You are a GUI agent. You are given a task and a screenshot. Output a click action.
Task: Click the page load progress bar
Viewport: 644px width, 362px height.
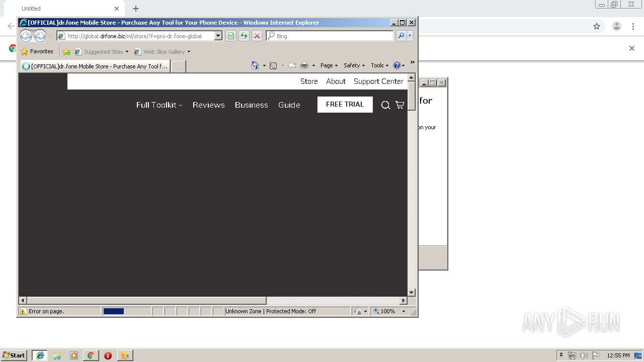click(x=126, y=311)
